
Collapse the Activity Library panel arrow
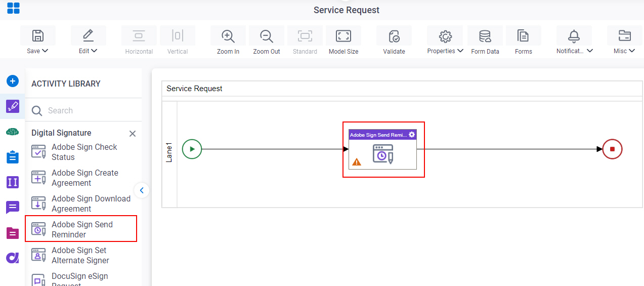pos(142,190)
